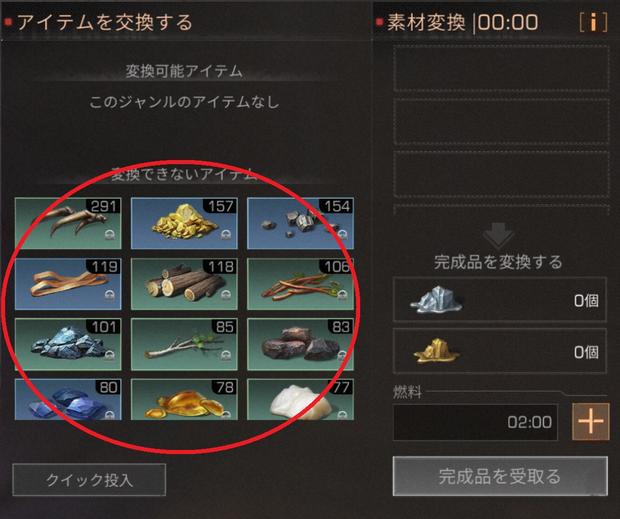Click the gold ingot output row
The image size is (620, 519).
pyautogui.click(x=500, y=351)
